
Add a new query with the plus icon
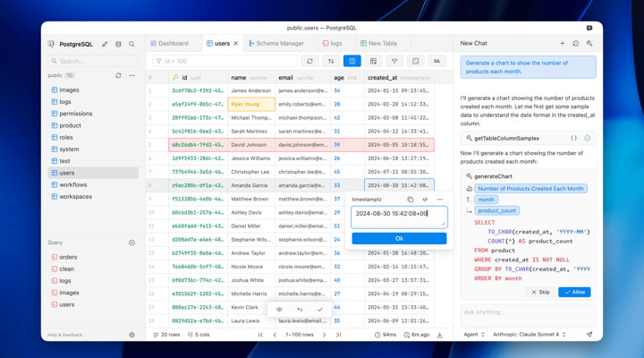(131, 243)
